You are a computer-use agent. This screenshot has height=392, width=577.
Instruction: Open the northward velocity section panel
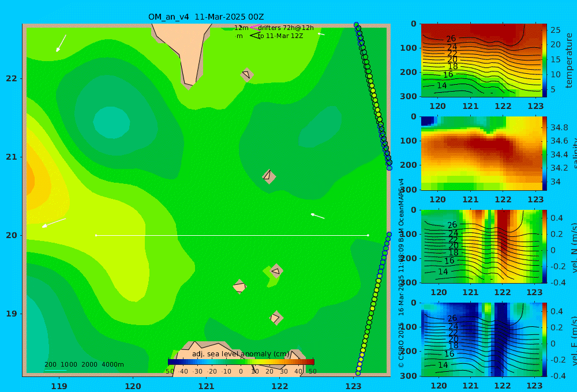[481, 246]
